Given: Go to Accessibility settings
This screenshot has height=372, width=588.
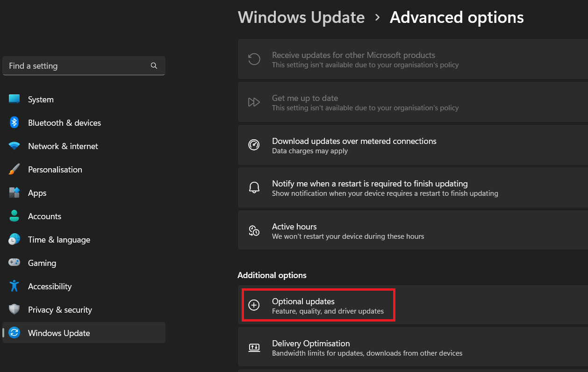Looking at the screenshot, I should 50,286.
